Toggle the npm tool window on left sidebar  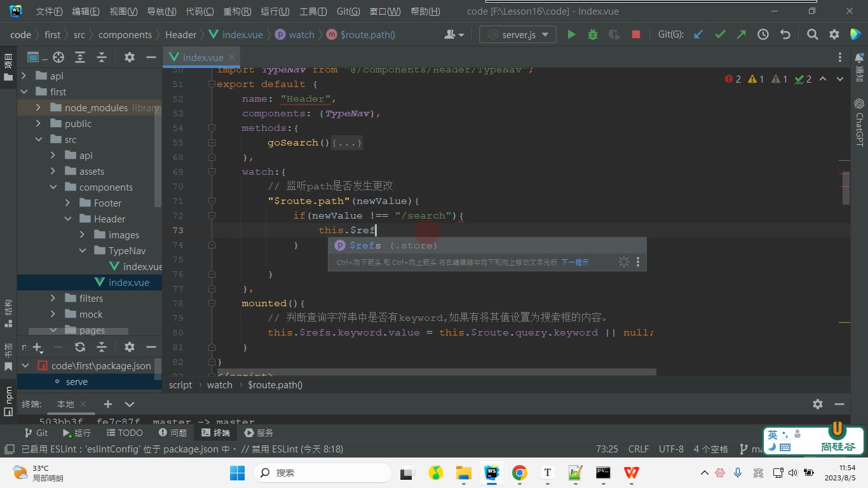(x=8, y=400)
